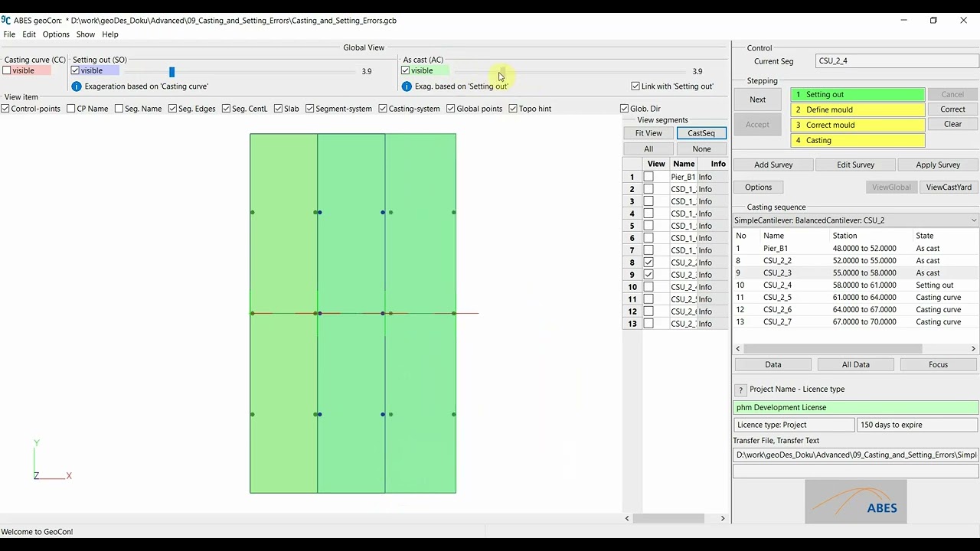Click the view segments horizontal scrollbar
The image size is (980, 551).
(669, 518)
